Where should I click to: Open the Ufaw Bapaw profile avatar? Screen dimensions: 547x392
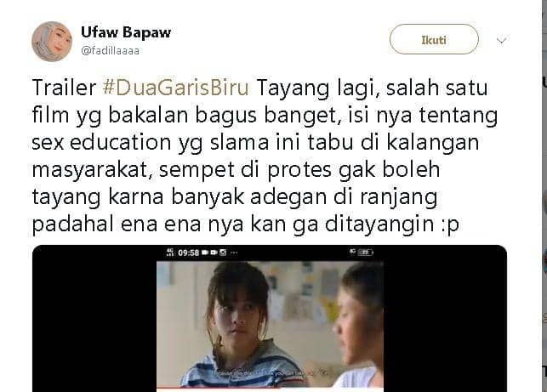tap(52, 42)
